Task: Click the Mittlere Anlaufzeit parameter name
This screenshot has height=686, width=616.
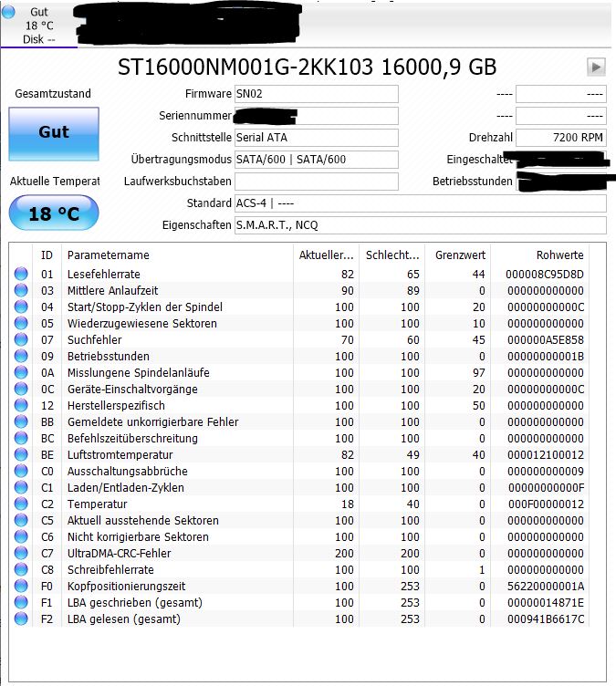Action: pyautogui.click(x=112, y=290)
